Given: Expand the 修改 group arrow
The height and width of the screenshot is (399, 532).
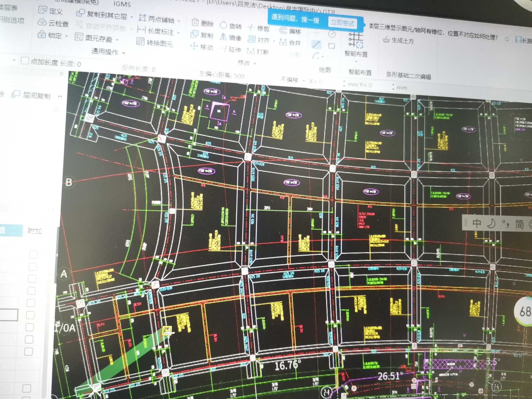Looking at the screenshot, I should click(255, 64).
